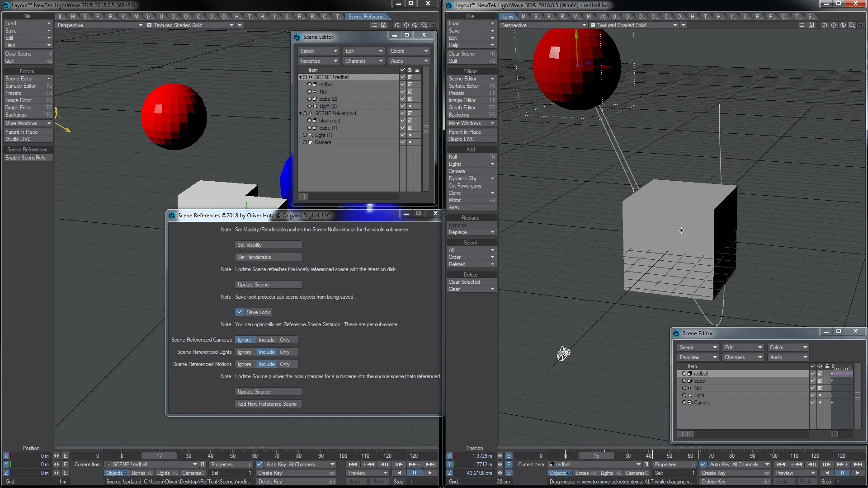
Task: Open the Channels dropdown in upper Scene Editor
Action: (x=363, y=61)
